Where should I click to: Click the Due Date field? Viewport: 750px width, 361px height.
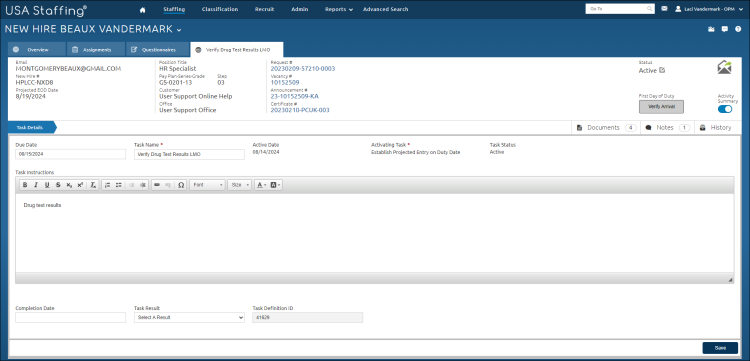[70, 154]
